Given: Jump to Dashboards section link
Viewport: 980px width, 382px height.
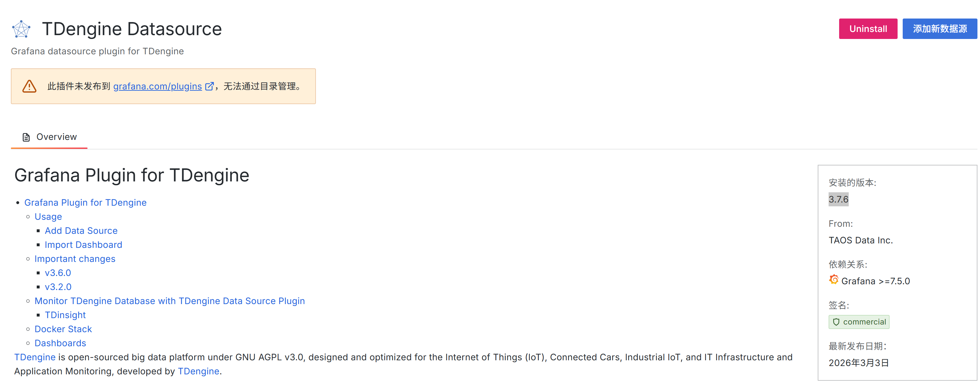Looking at the screenshot, I should [60, 343].
